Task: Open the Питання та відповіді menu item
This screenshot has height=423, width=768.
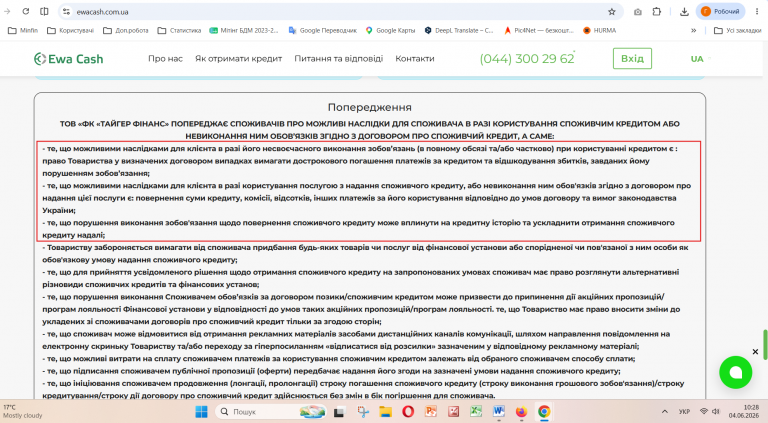Action: point(338,58)
